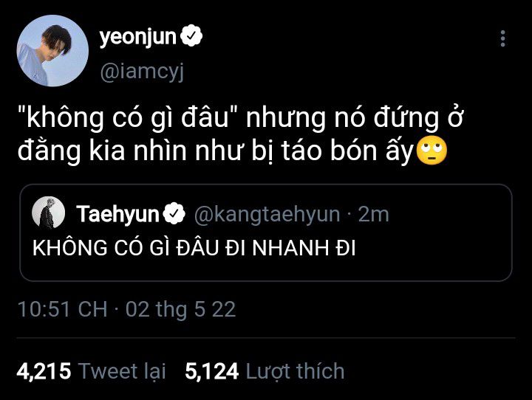Click the @kangtaehyun handle

(x=267, y=215)
